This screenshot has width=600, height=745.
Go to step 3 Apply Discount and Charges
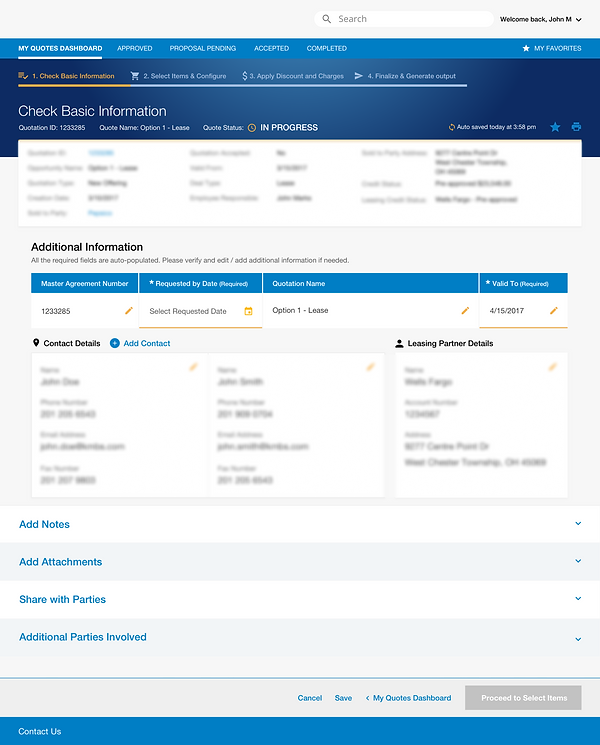coord(293,76)
